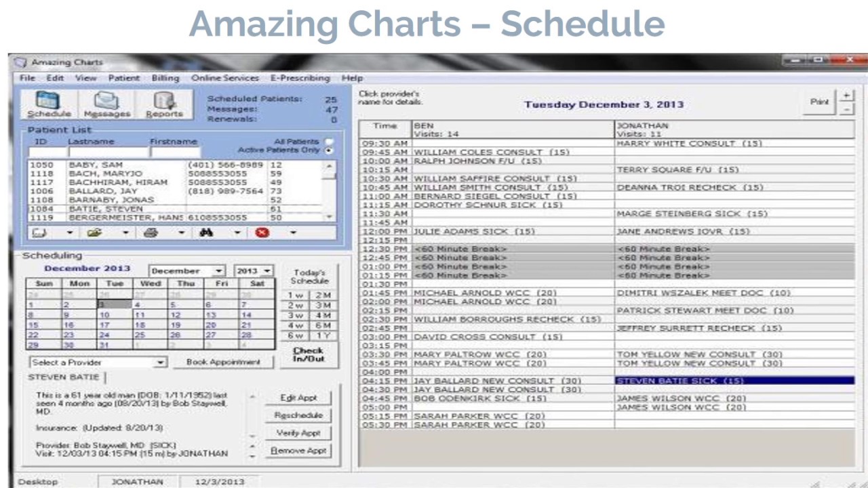Click the Reschedule button
Screen dimensions: 868x488
click(298, 415)
